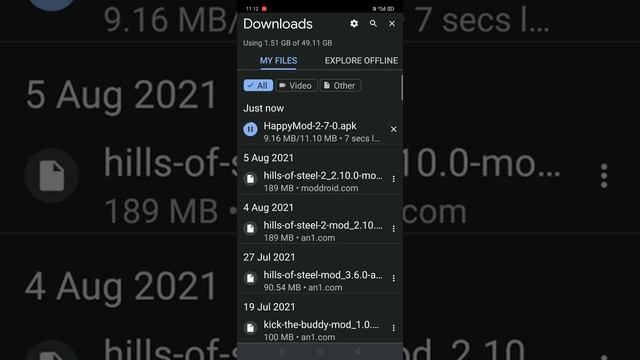Click file icon of hills-of-steel-mod_3.6.0

(x=250, y=278)
